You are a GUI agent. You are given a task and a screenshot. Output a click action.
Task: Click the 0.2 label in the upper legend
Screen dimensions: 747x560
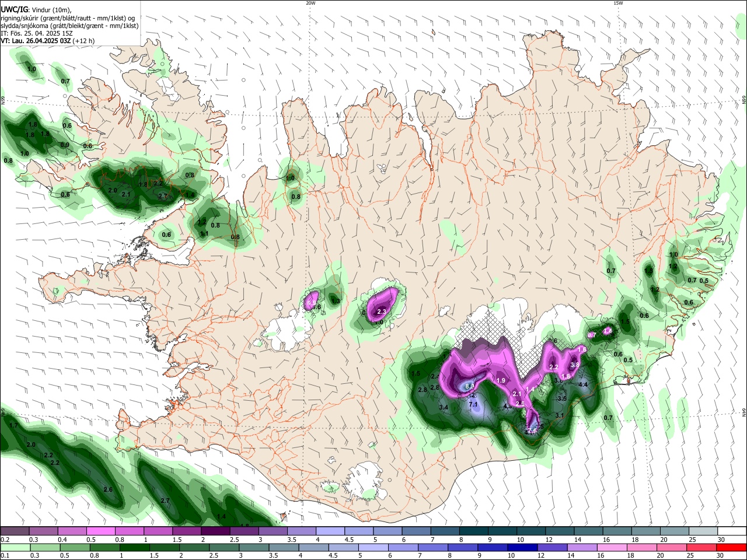click(x=5, y=540)
